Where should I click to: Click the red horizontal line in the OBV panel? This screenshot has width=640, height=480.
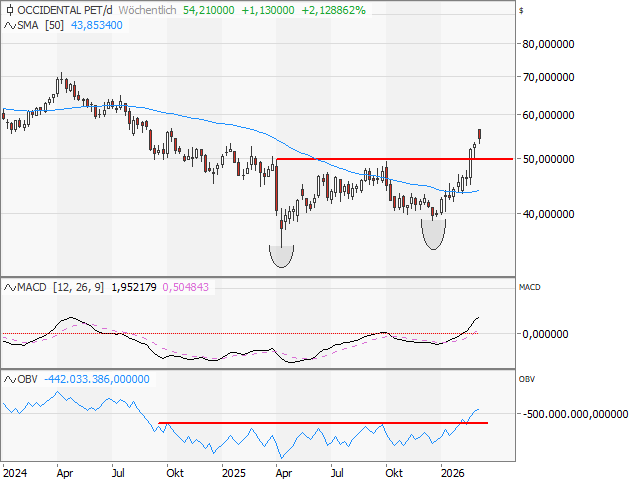tap(323, 423)
